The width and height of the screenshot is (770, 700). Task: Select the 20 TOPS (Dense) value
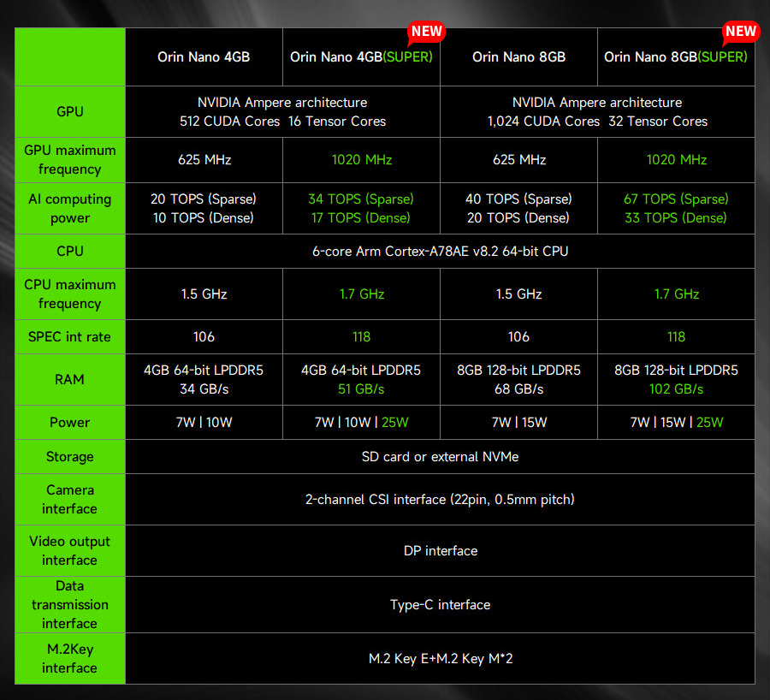point(518,217)
